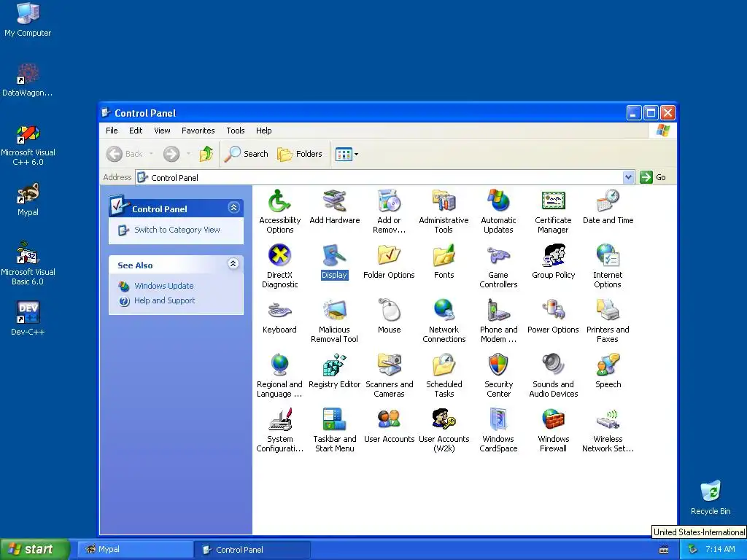Viewport: 747px width, 560px height.
Task: Open the View menu
Action: click(x=162, y=131)
